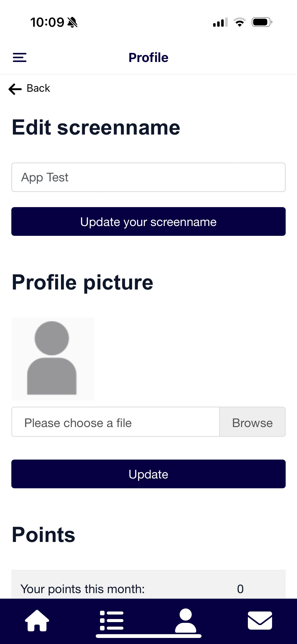Tap the Back link text
The height and width of the screenshot is (644, 297).
coord(38,88)
